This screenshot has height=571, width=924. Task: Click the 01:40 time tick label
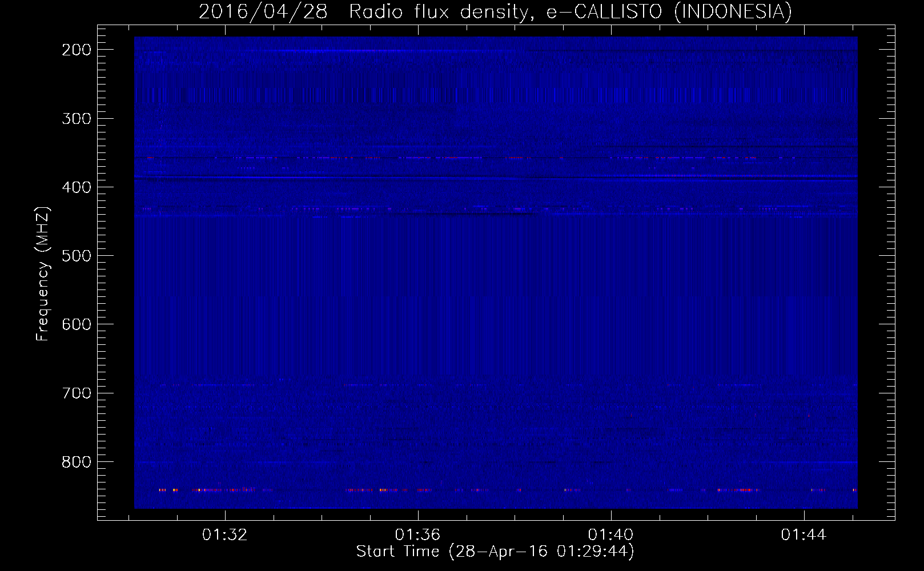tap(611, 534)
